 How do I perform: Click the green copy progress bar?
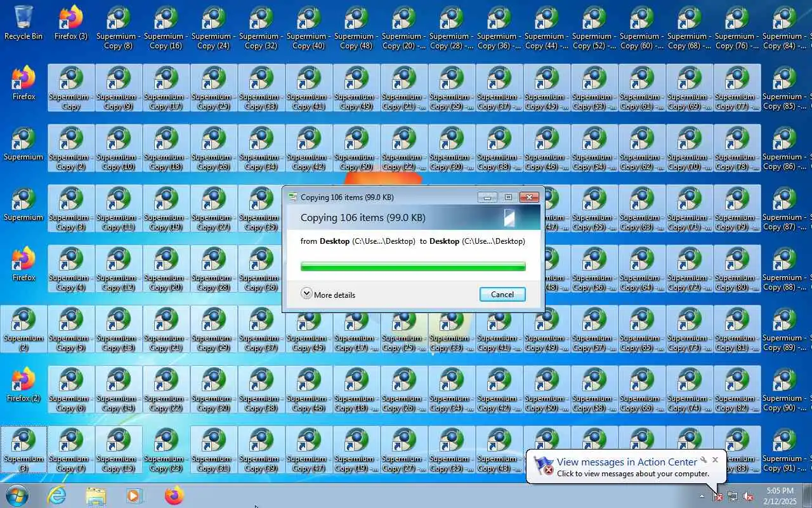click(x=413, y=267)
